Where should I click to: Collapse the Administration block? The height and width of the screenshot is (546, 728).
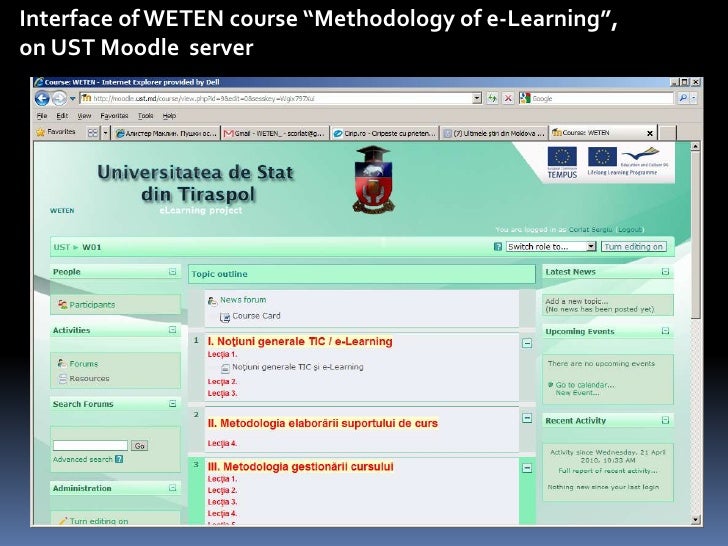pos(172,488)
